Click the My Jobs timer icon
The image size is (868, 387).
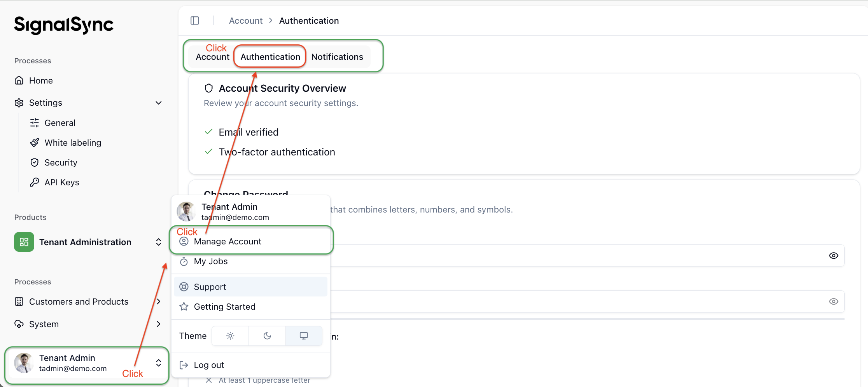(184, 261)
